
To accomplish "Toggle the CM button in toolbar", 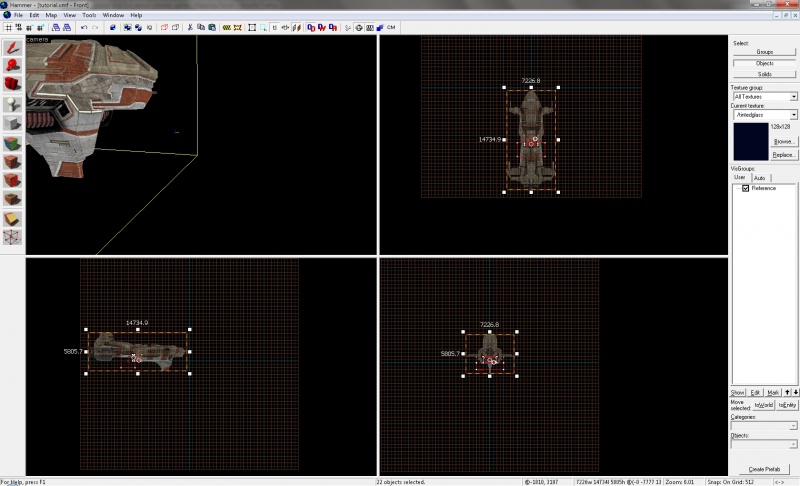I will pos(391,28).
